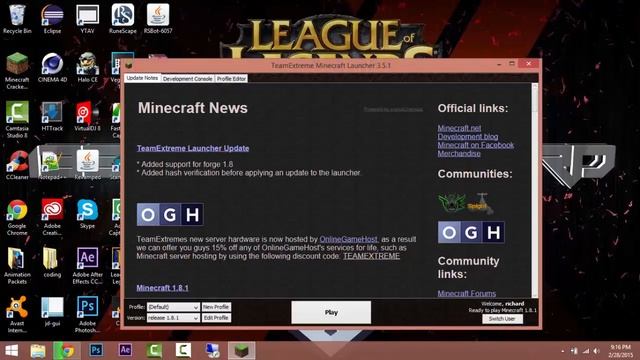Open File Explorer from the taskbar
The image size is (640, 360).
(38, 350)
